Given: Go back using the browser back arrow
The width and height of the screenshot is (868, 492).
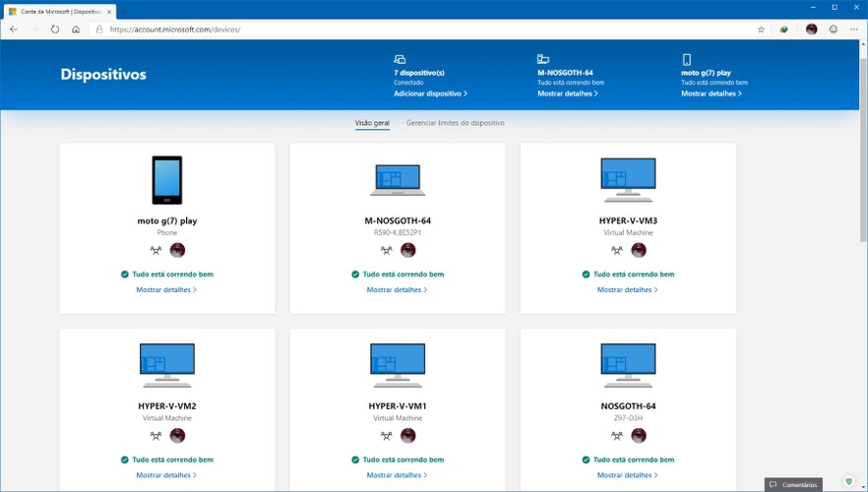Looking at the screenshot, I should 14,30.
